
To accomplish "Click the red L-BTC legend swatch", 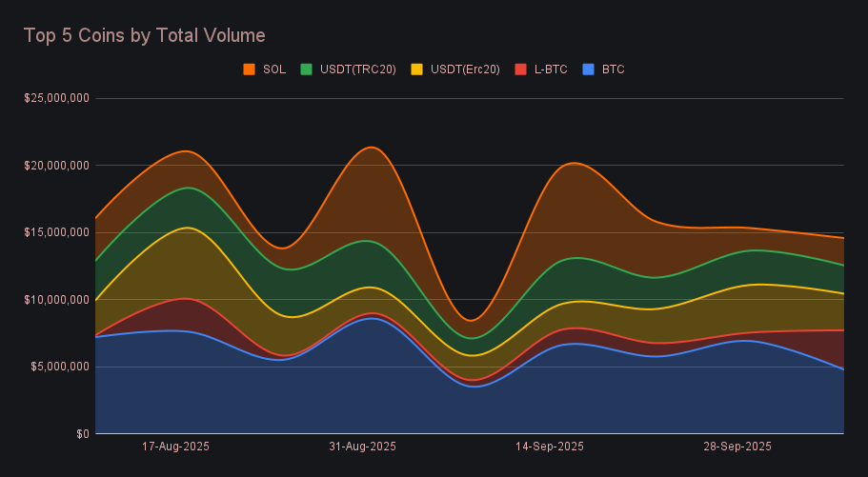I will (x=520, y=70).
